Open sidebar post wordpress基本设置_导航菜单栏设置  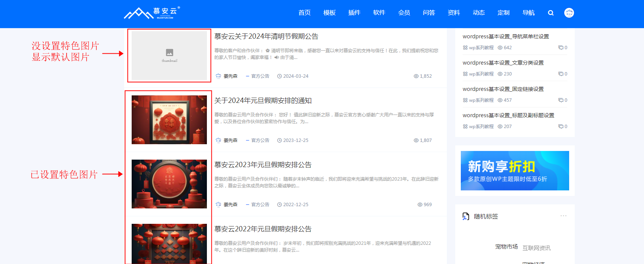[x=506, y=36]
